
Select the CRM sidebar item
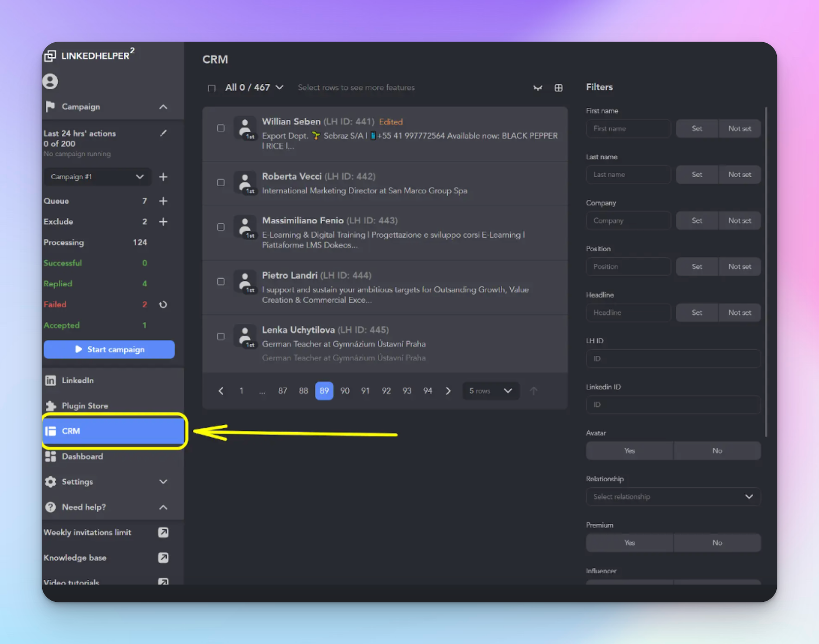click(x=114, y=431)
